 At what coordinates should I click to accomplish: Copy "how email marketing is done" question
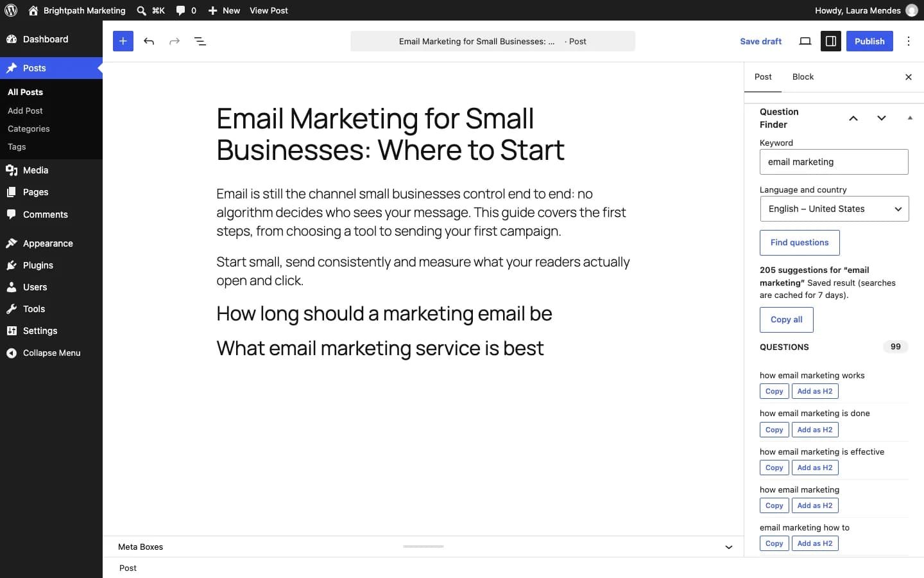pos(774,430)
